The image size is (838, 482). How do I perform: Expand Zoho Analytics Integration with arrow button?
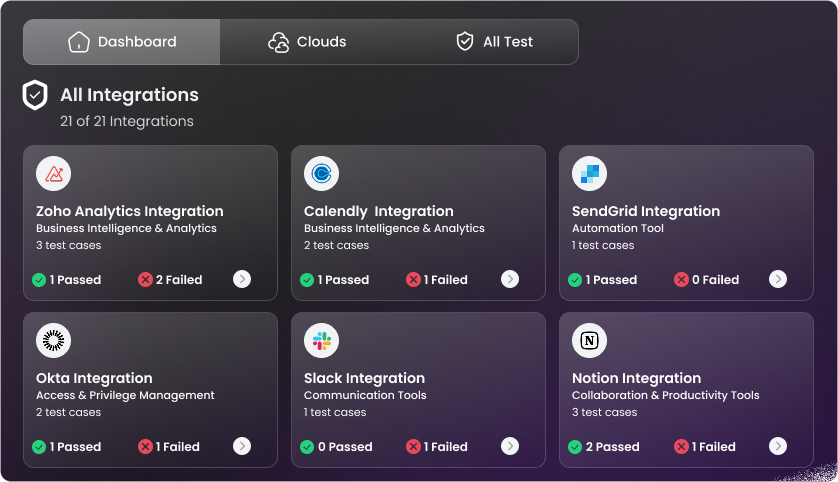coord(242,280)
